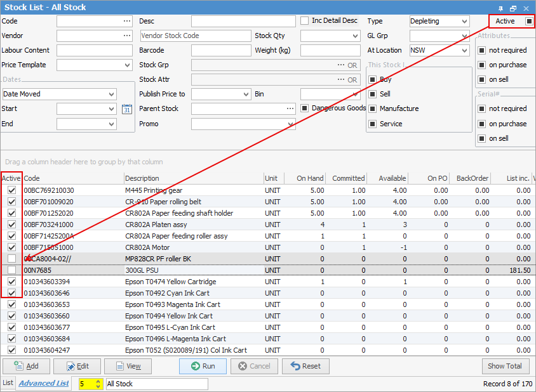Click the Barcode input field
Viewport: 536px width, 392px height.
221,51
